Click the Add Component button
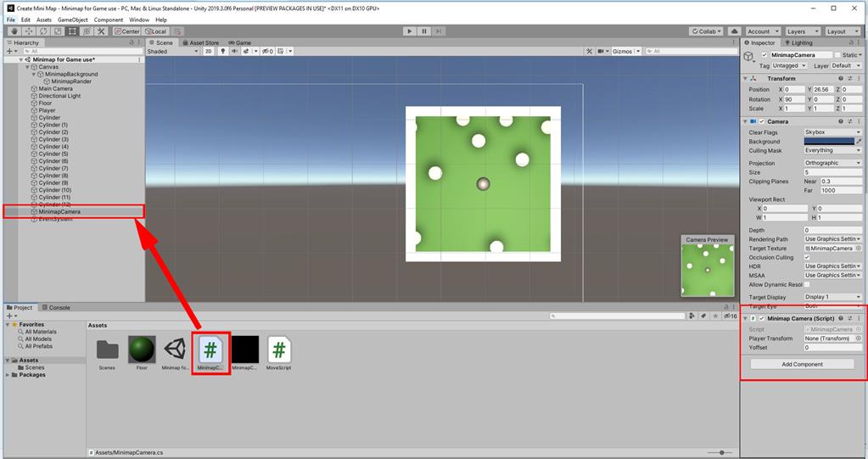This screenshot has height=459, width=868. pos(802,364)
